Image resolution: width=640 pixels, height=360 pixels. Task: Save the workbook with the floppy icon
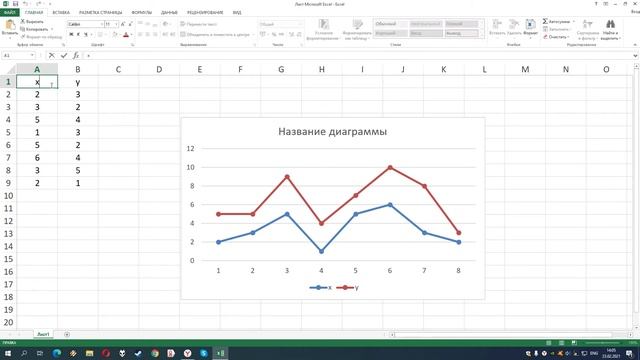[x=15, y=4]
